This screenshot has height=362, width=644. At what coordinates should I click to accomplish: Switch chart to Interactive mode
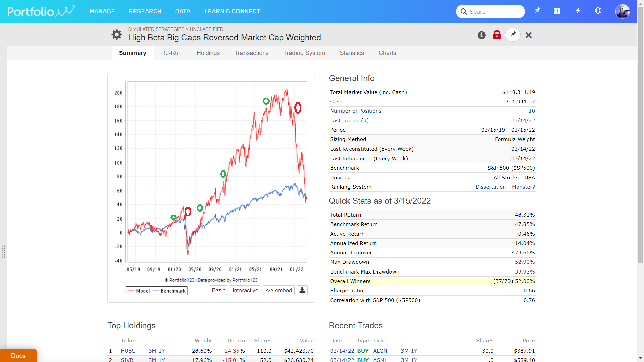coord(245,290)
